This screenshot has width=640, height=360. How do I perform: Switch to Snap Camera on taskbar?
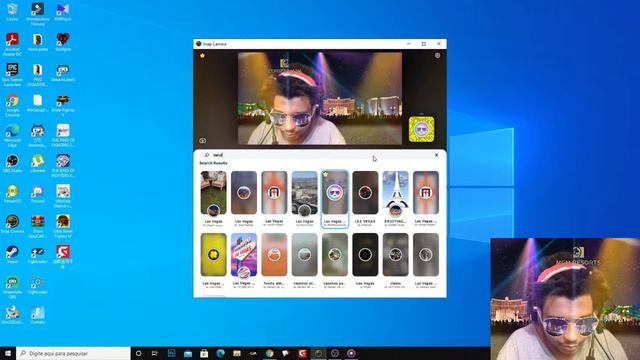pyautogui.click(x=318, y=353)
